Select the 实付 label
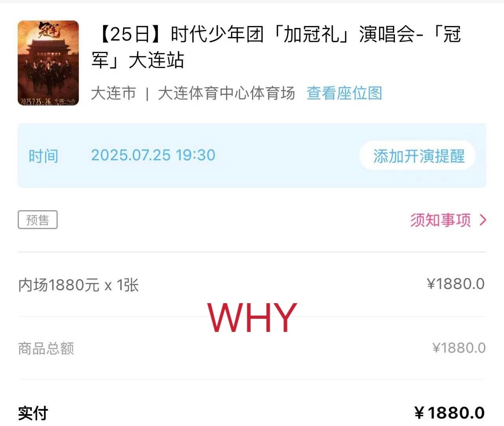The height and width of the screenshot is (426, 504). (x=33, y=413)
